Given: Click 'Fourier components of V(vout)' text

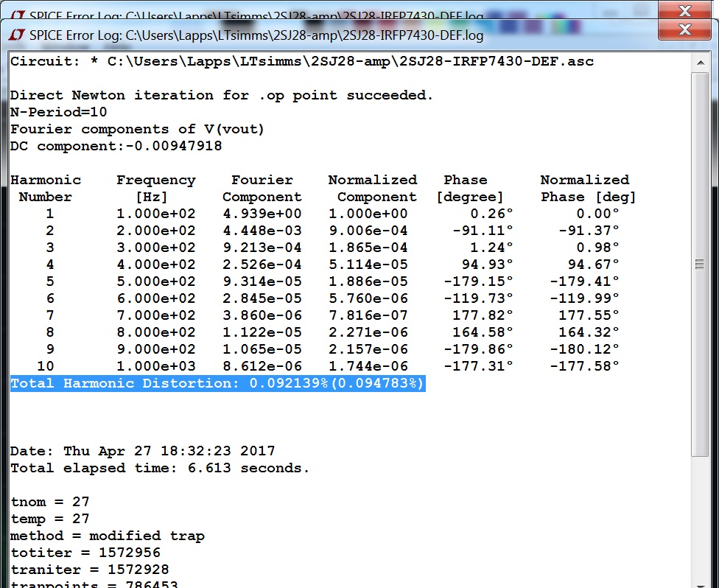Looking at the screenshot, I should tap(137, 130).
